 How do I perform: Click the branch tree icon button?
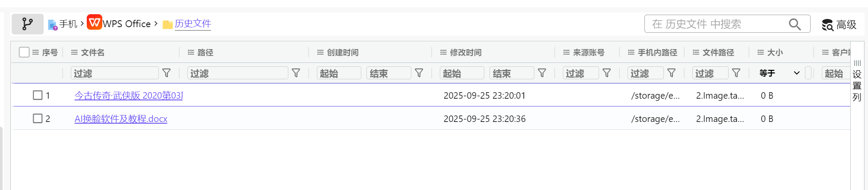[x=27, y=24]
